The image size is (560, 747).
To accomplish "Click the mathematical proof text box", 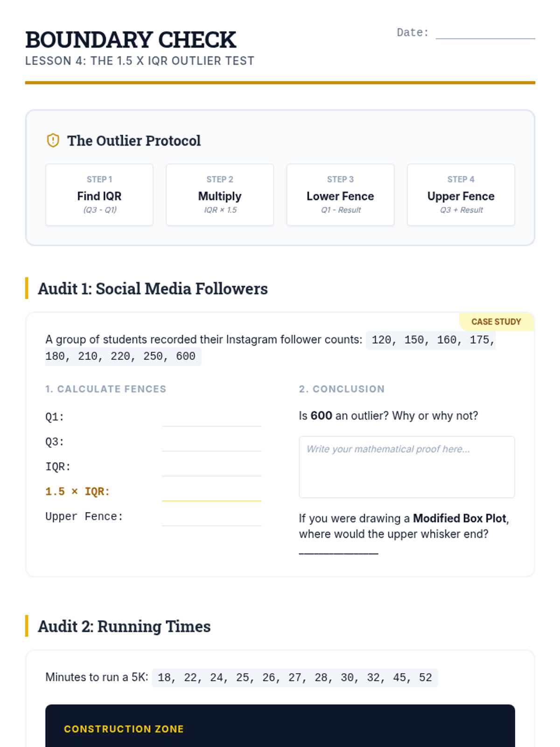I will [x=406, y=467].
